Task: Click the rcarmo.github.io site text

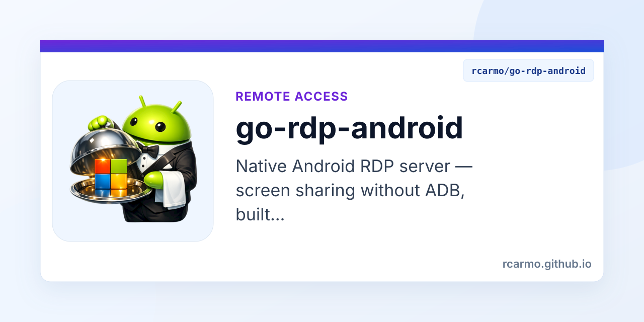Action: [547, 264]
